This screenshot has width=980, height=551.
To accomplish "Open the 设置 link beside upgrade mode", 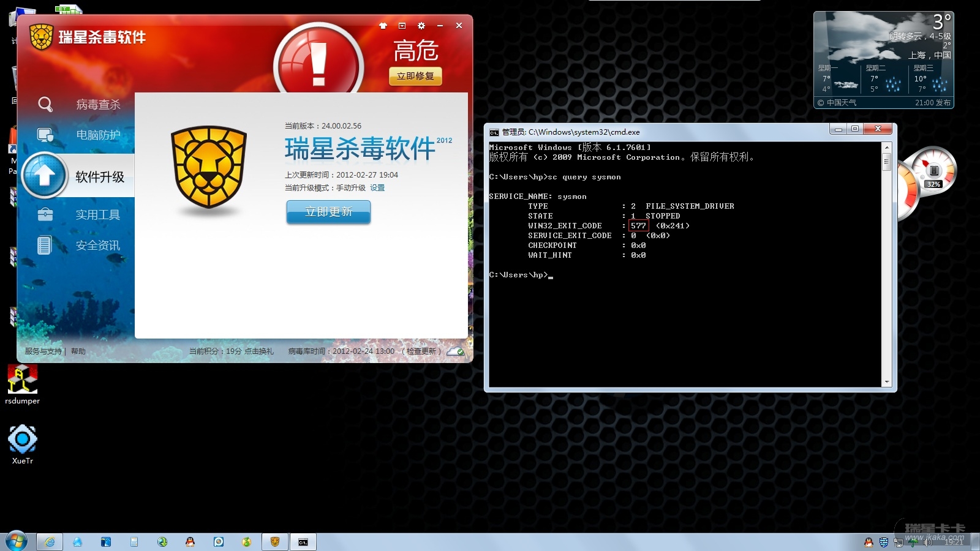I will 377,188.
